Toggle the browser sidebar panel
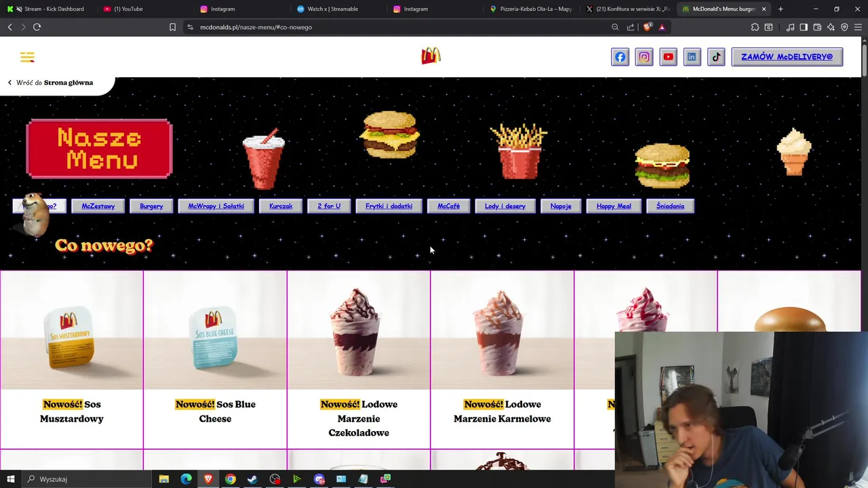868x488 pixels. [804, 27]
